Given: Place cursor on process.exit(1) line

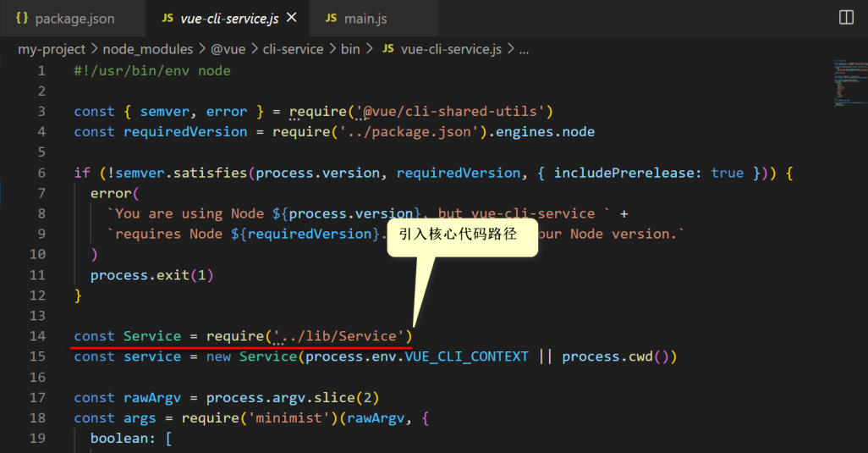Looking at the screenshot, I should (x=151, y=275).
